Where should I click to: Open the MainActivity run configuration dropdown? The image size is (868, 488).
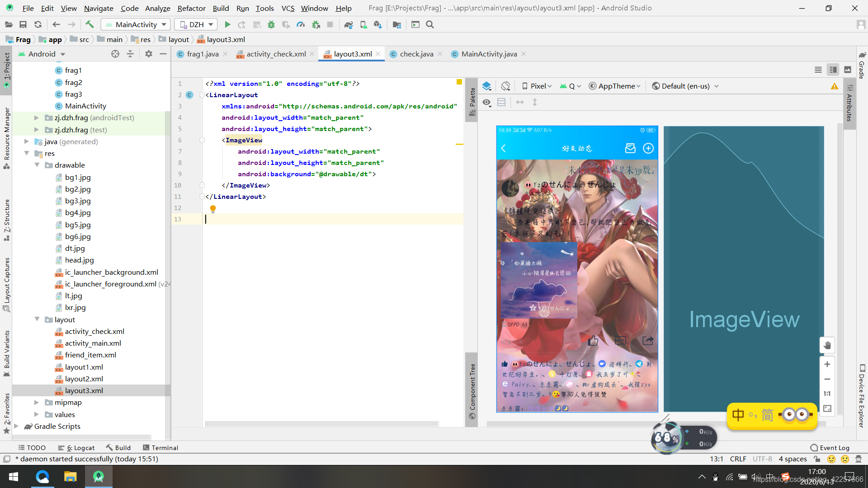pyautogui.click(x=136, y=24)
